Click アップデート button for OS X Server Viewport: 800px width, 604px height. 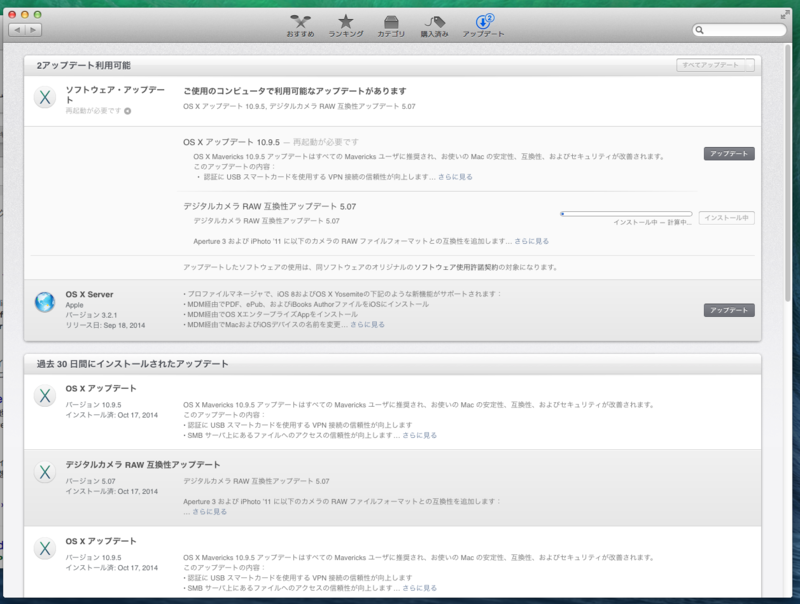point(729,310)
